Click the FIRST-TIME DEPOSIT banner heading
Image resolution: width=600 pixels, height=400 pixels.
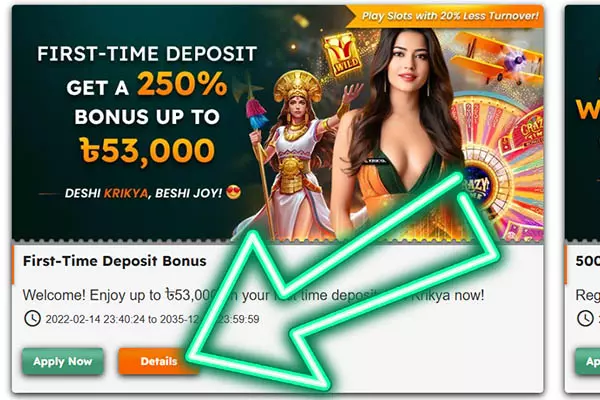click(x=147, y=54)
